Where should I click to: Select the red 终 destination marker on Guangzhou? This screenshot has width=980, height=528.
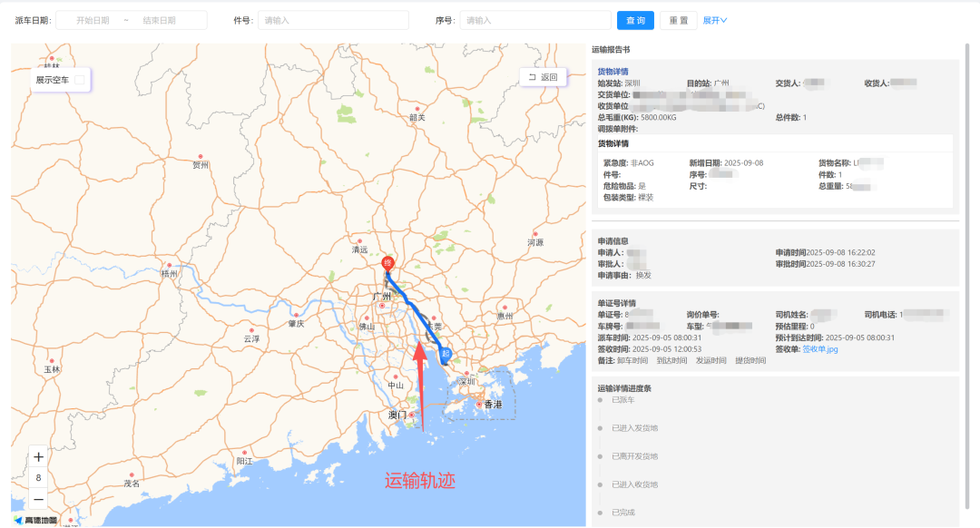387,261
